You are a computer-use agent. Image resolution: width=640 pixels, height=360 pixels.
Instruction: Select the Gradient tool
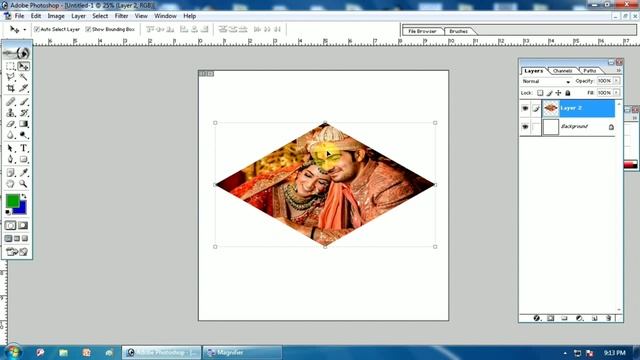click(23, 124)
